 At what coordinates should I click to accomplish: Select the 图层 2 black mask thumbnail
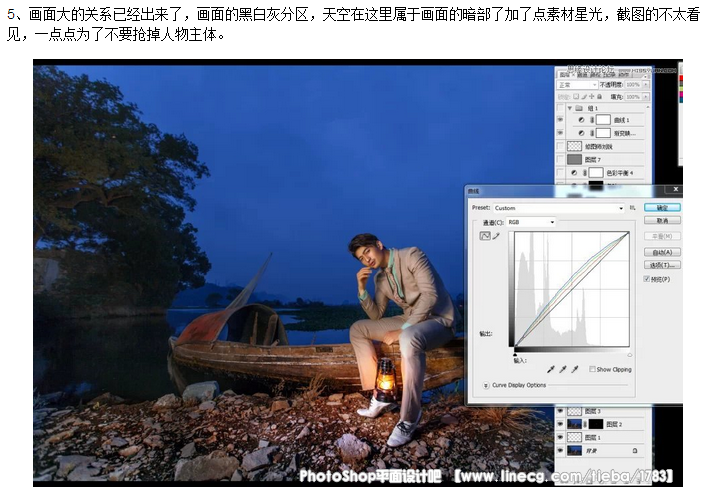[596, 424]
